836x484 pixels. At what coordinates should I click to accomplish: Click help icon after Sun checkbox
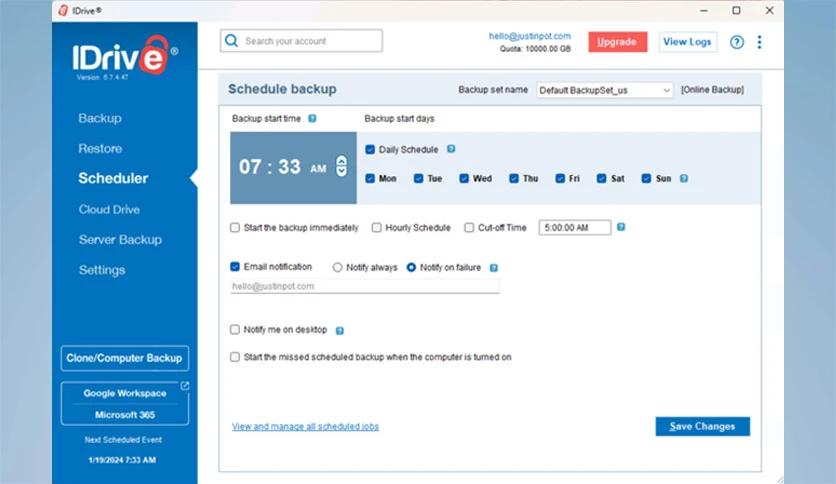[x=684, y=179]
